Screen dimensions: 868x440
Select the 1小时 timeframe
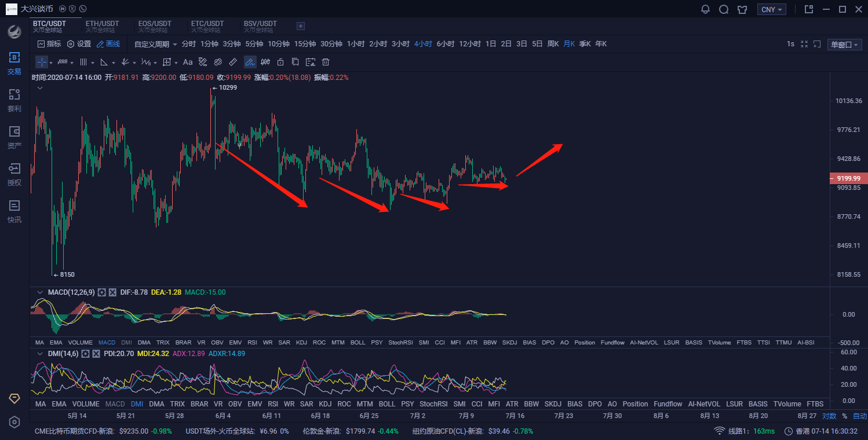click(355, 44)
